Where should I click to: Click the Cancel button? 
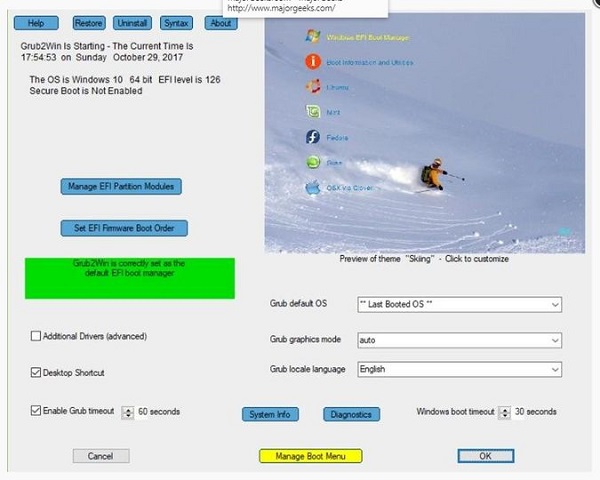click(101, 456)
